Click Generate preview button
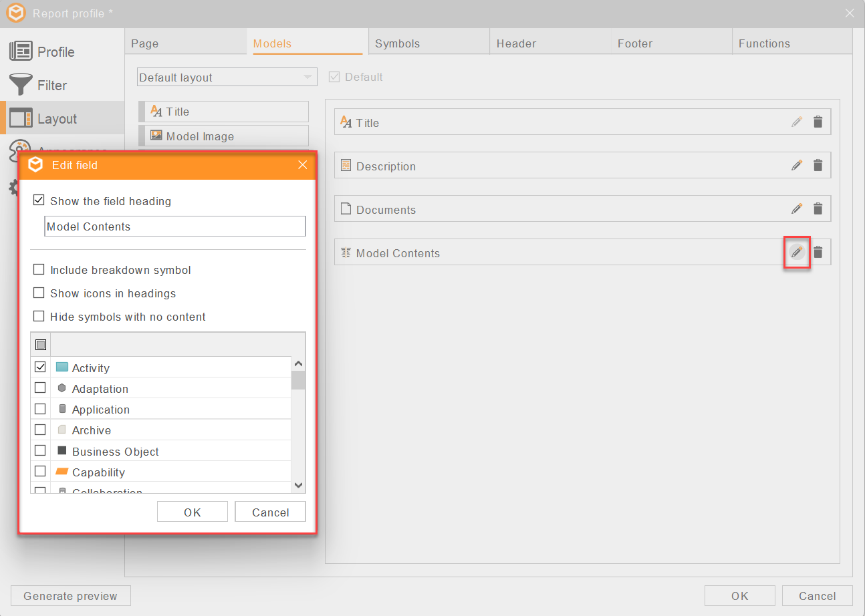Viewport: 865px width, 616px height. tap(70, 596)
